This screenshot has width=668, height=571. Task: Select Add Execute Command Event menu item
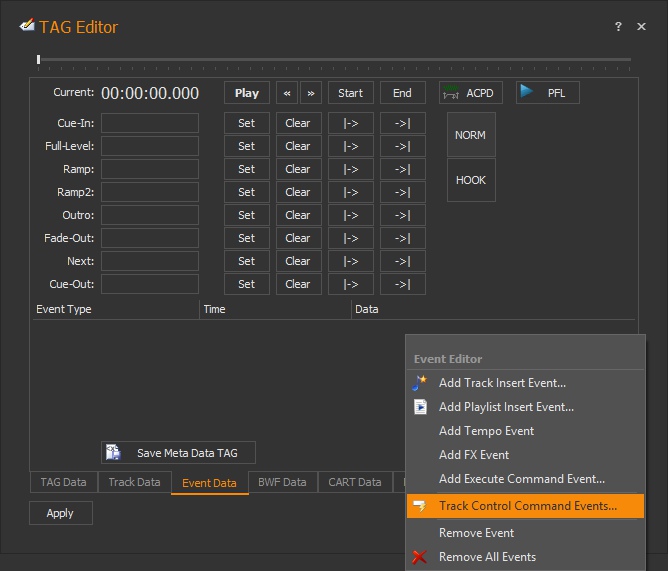[x=521, y=479]
